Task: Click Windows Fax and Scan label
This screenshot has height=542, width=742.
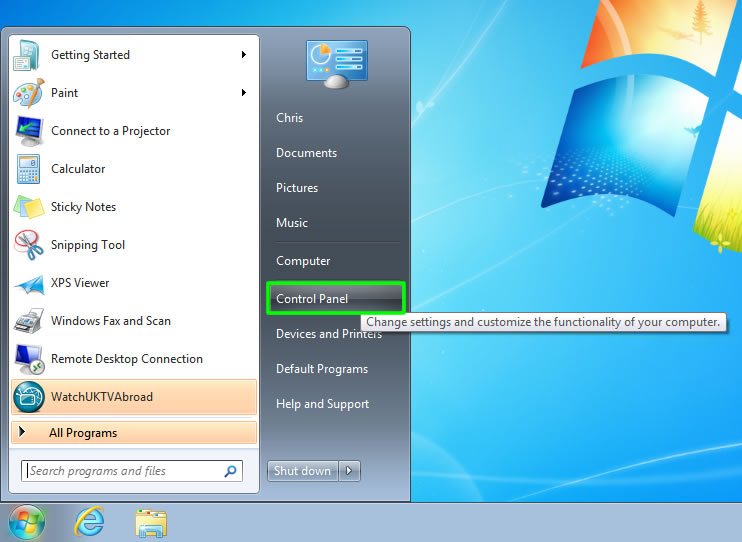Action: click(x=111, y=321)
